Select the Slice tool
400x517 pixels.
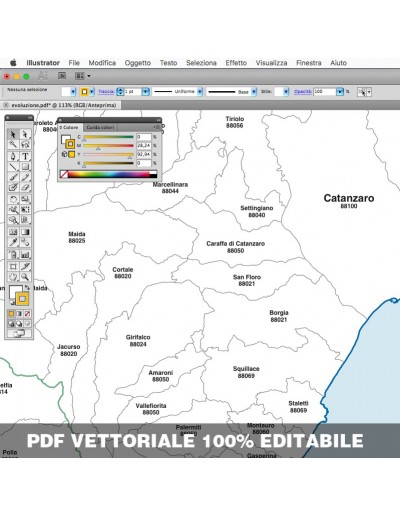(x=25, y=266)
